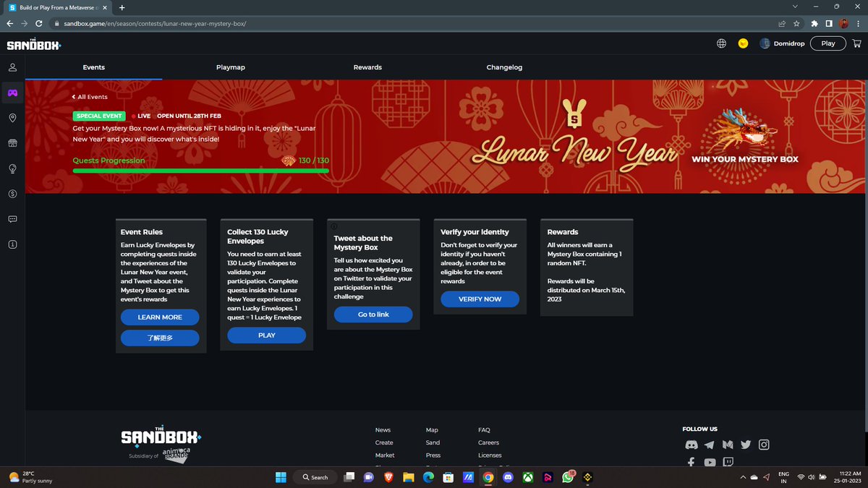
Task: Select the 'Build or Play From a Metaverse' browser tab
Action: (57, 7)
